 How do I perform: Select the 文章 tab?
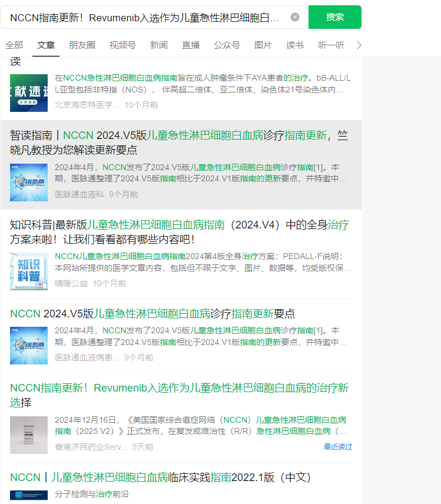pyautogui.click(x=46, y=45)
